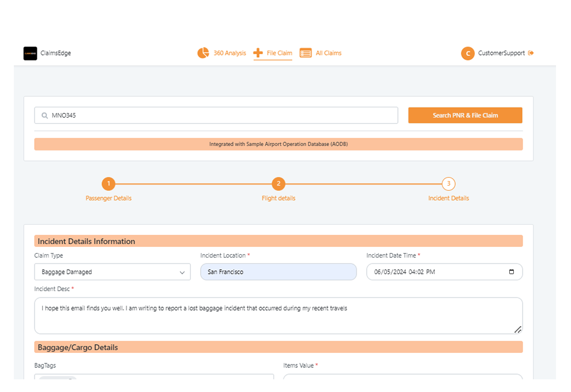Viewport: 571px width, 392px height.
Task: Open the 360 Analysis pie chart icon
Action: [x=203, y=52]
